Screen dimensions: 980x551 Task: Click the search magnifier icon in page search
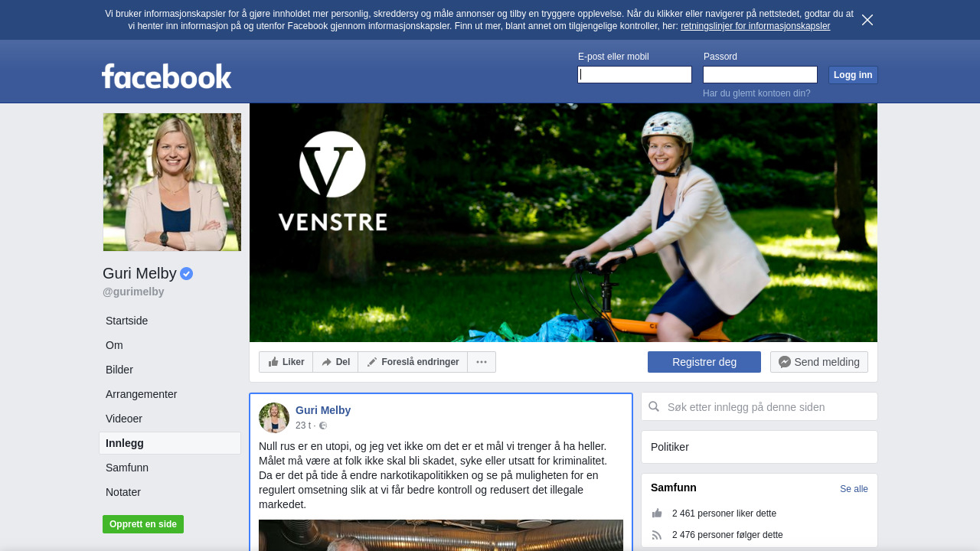(654, 406)
